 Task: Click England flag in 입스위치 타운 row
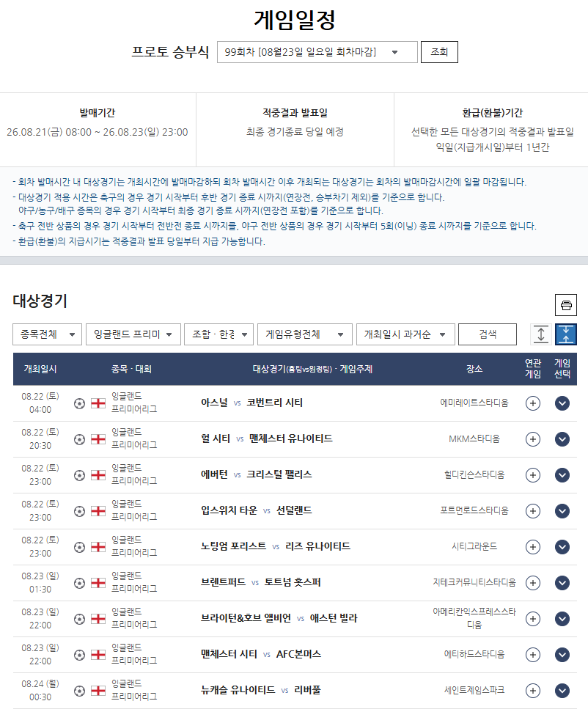tap(98, 511)
